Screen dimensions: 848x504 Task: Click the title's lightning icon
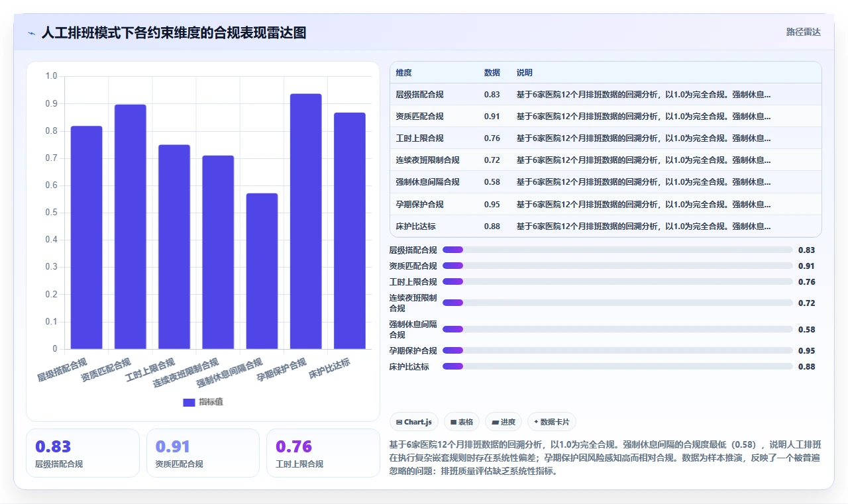[31, 33]
